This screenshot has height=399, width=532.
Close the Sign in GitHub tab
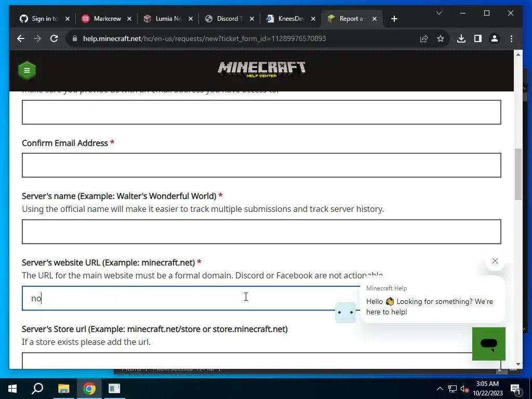[67, 19]
